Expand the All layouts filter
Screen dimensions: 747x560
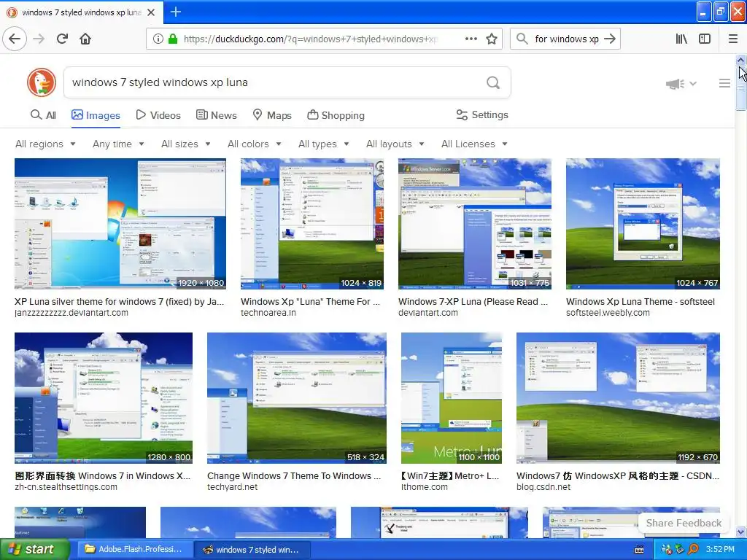(395, 144)
